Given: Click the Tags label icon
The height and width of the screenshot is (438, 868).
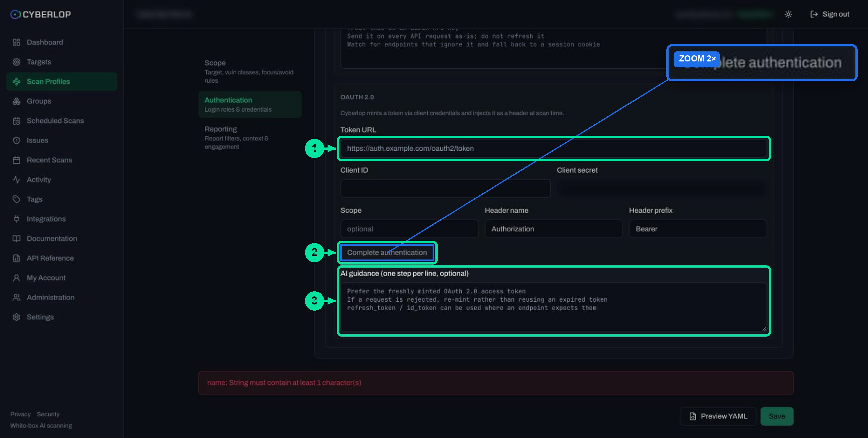Looking at the screenshot, I should coord(16,199).
